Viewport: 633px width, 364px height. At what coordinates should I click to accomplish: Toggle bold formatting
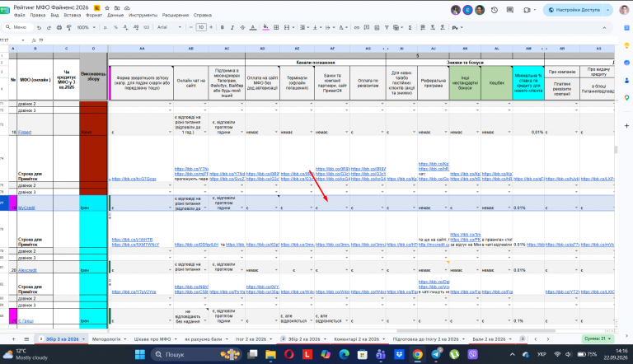[x=222, y=27]
